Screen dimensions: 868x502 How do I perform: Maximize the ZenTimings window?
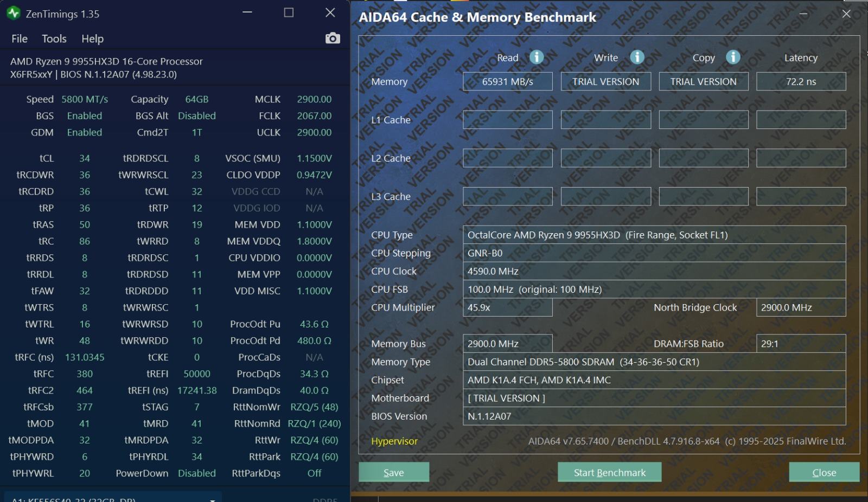pyautogui.click(x=289, y=12)
